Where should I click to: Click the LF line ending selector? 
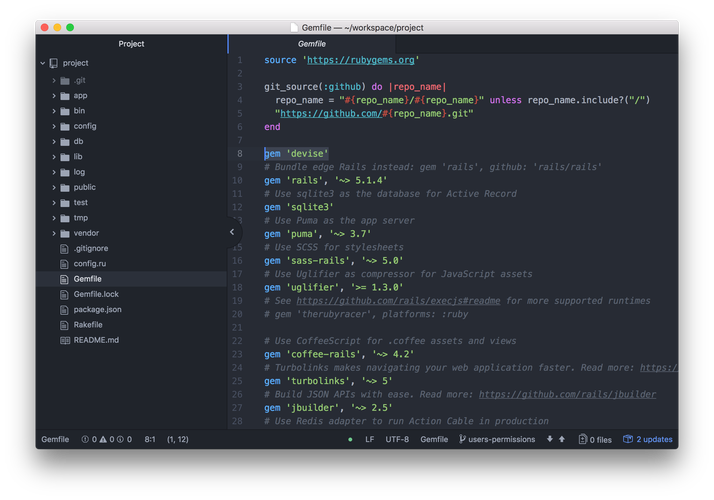[369, 439]
